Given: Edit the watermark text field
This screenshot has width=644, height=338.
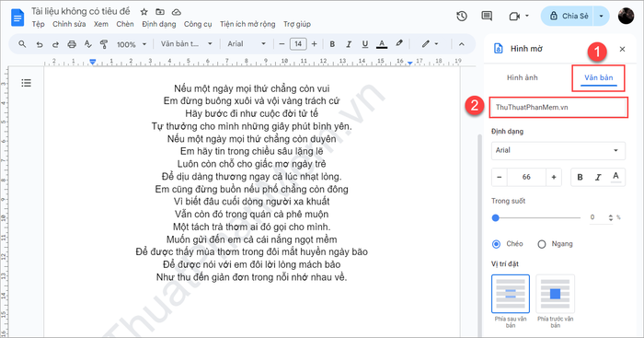Looking at the screenshot, I should [558, 108].
